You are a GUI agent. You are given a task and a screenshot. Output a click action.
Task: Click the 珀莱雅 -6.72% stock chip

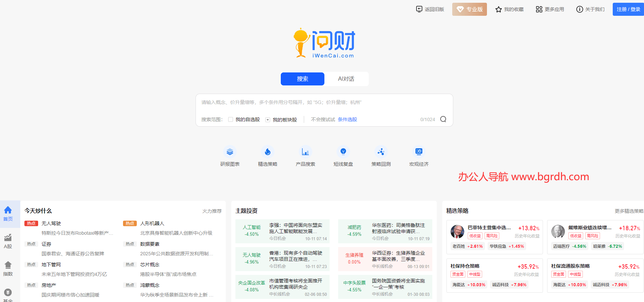click(608, 246)
